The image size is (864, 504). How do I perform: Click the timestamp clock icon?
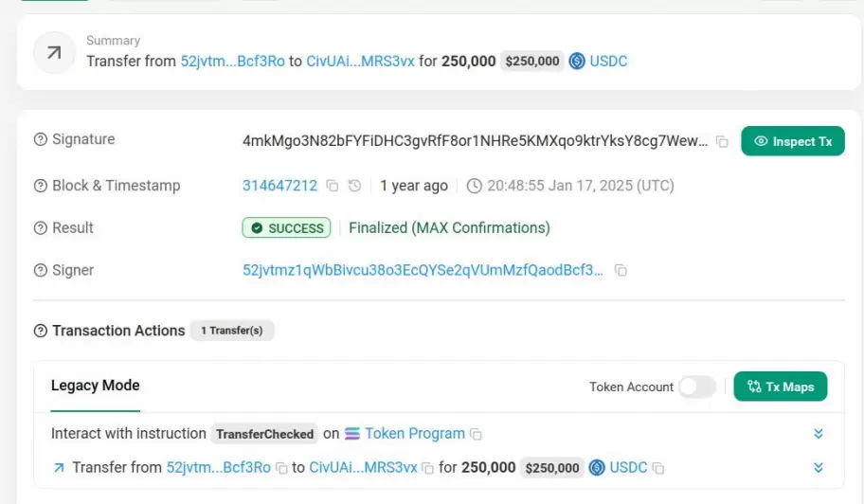pyautogui.click(x=474, y=186)
